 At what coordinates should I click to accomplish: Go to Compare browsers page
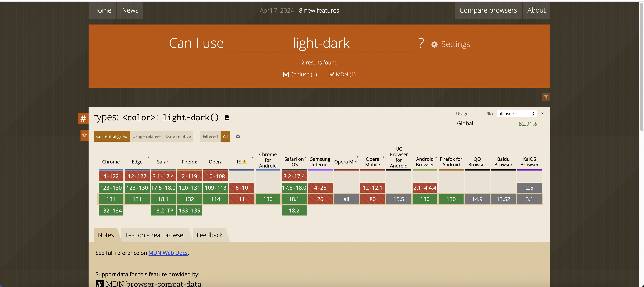pos(488,10)
